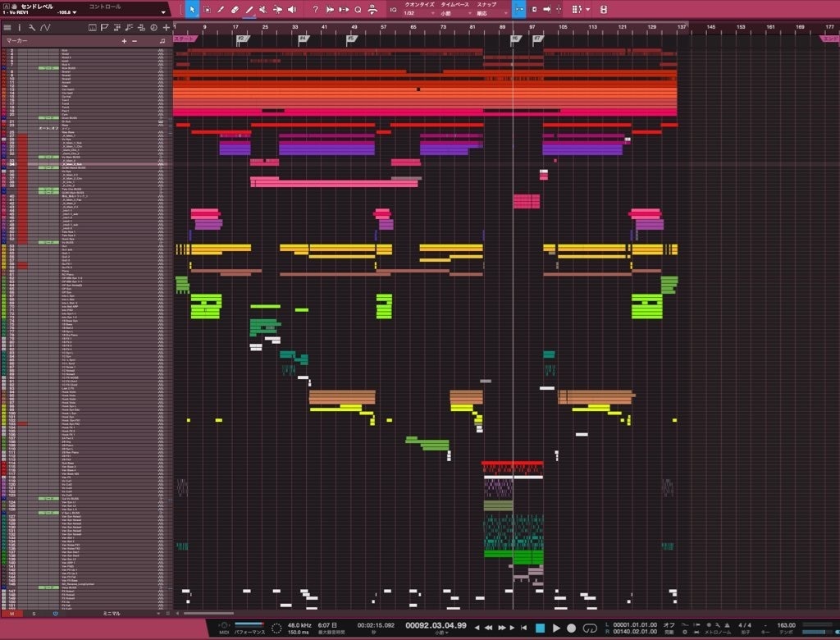Click the bottom horizontal arrangement scrollbar
Image resolution: width=840 pixels, height=640 pixels.
coord(209,613)
